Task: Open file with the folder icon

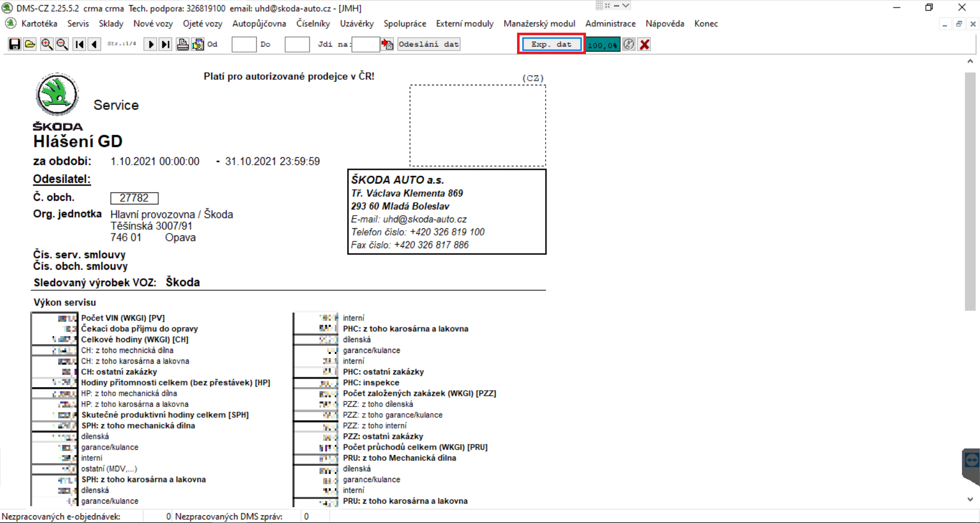Action: [30, 44]
